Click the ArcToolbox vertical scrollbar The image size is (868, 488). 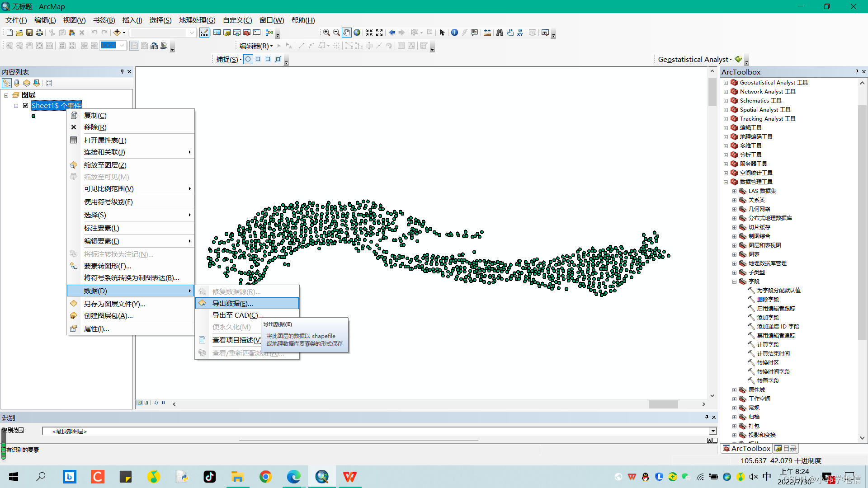pyautogui.click(x=862, y=221)
